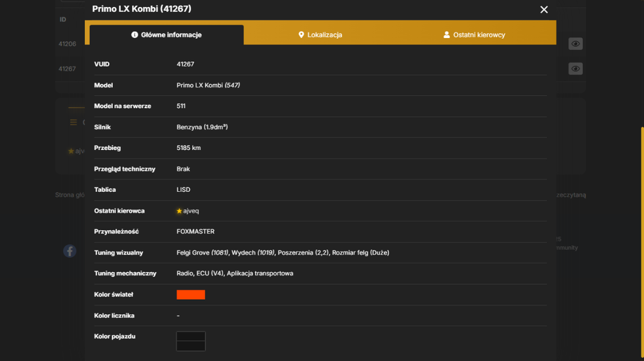This screenshot has height=361, width=644.
Task: Click the gold star beside ajveq
Action: [179, 211]
